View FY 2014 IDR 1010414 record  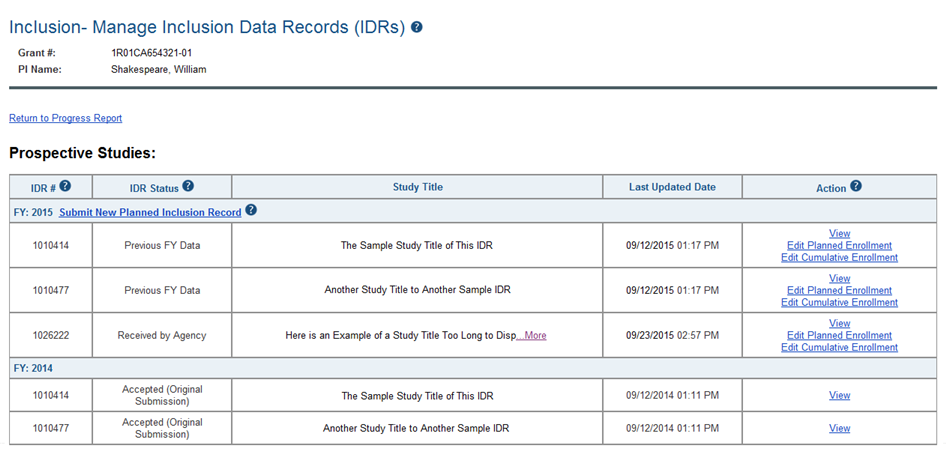(840, 396)
